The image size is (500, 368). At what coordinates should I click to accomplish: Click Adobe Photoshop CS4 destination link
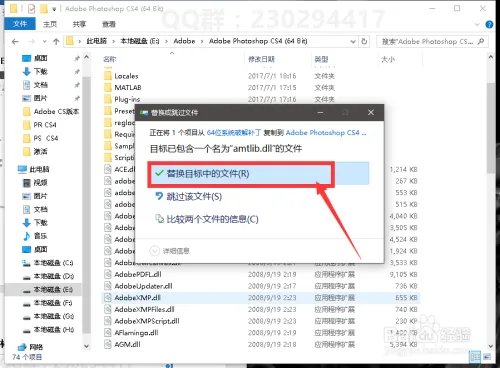coord(326,132)
